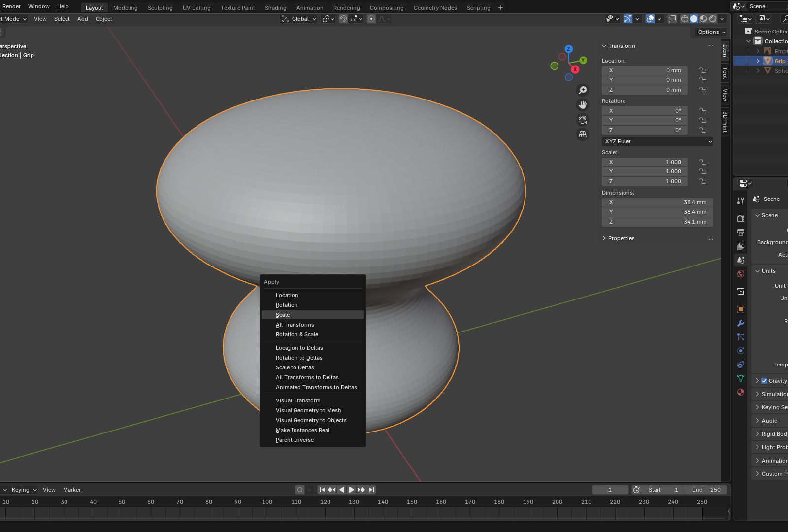Open the Output properties tab
788x532 pixels.
tap(741, 232)
